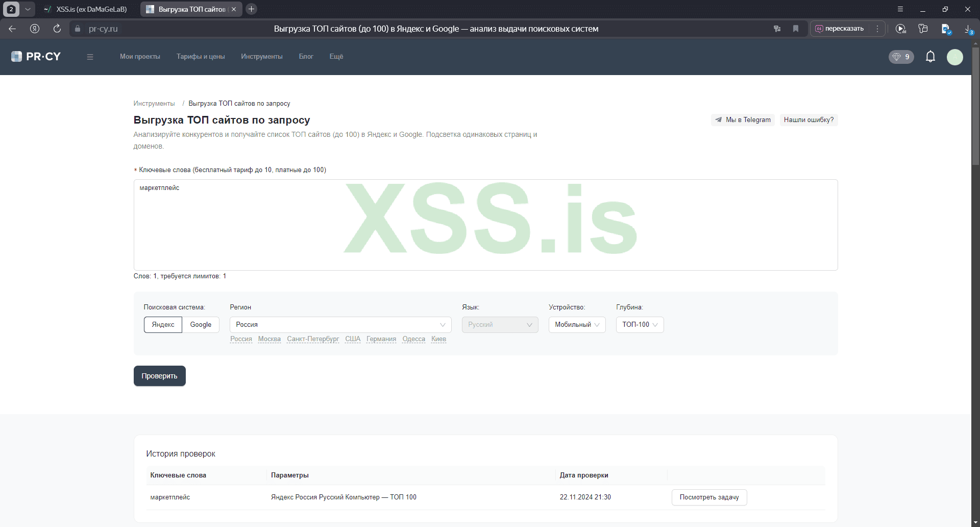
Task: Open "Тарифы и цены" menu item
Action: pos(201,57)
